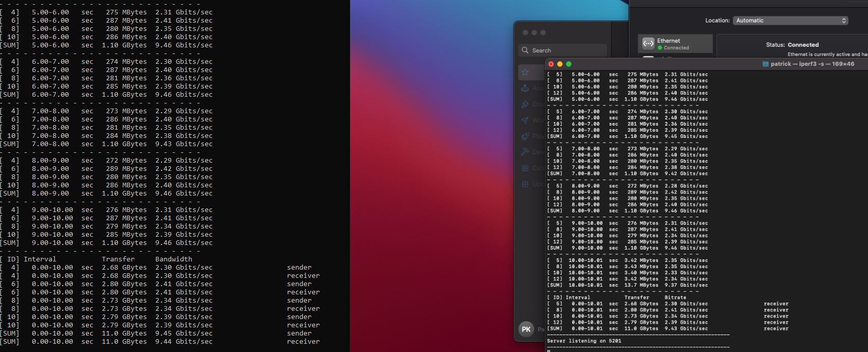Click '289 MBytes' in left terminal 8.00-9.00 rows
This screenshot has height=352, width=868.
(126, 168)
